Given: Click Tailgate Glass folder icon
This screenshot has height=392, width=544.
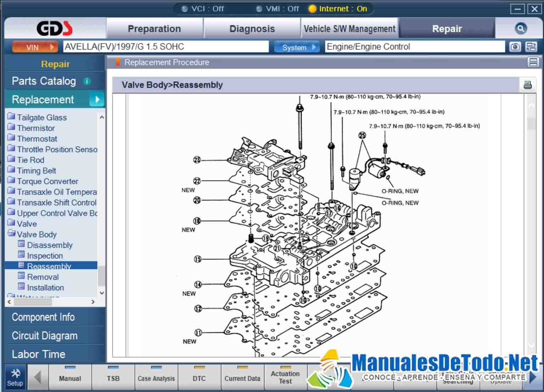Looking at the screenshot, I should (11, 117).
